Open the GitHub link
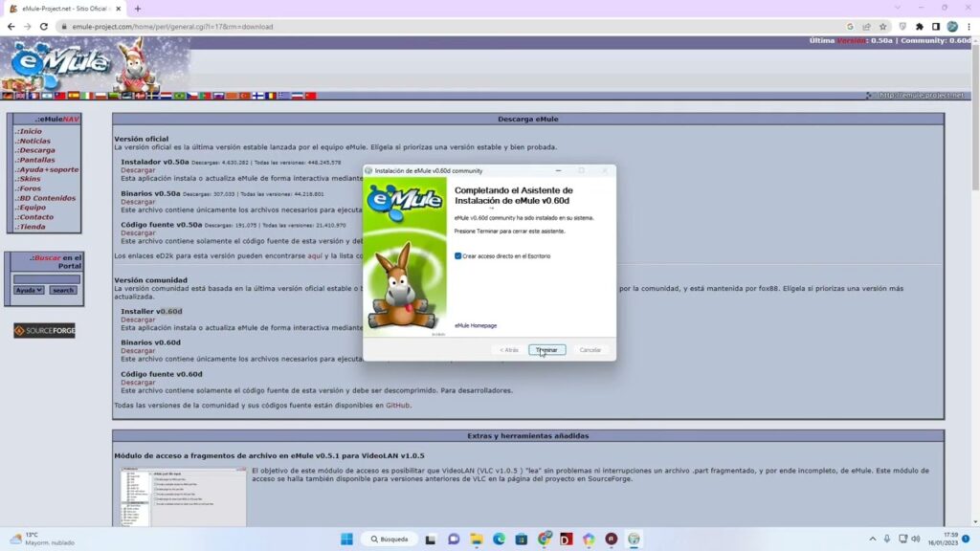This screenshot has height=551, width=980. click(x=397, y=406)
